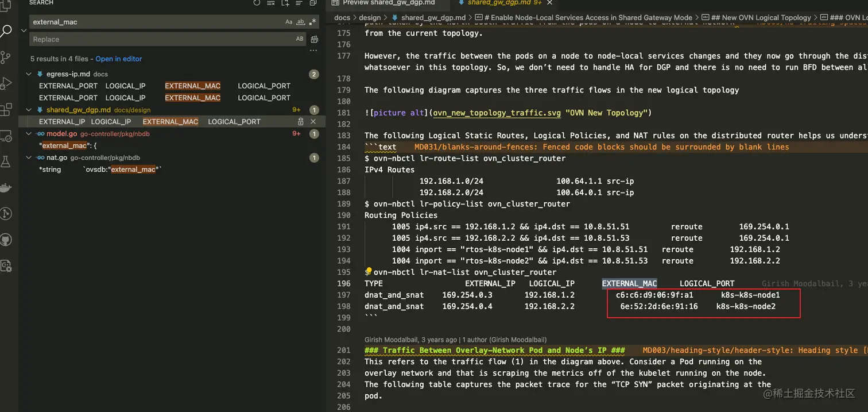The width and height of the screenshot is (868, 412).
Task: Toggle Preserve Case in Replace field
Action: 300,39
